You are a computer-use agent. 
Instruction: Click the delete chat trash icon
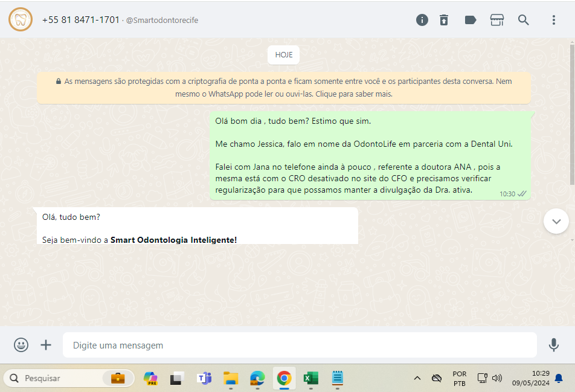[444, 20]
